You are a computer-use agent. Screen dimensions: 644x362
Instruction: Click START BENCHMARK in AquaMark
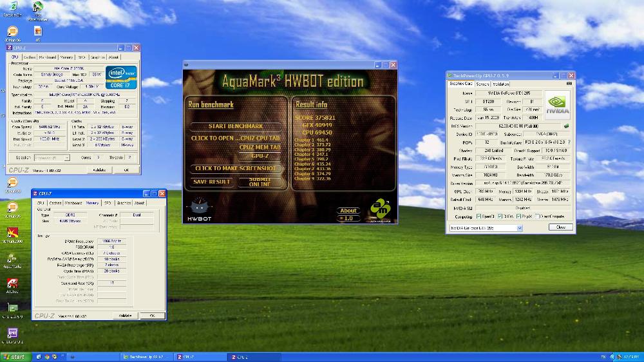pos(236,126)
